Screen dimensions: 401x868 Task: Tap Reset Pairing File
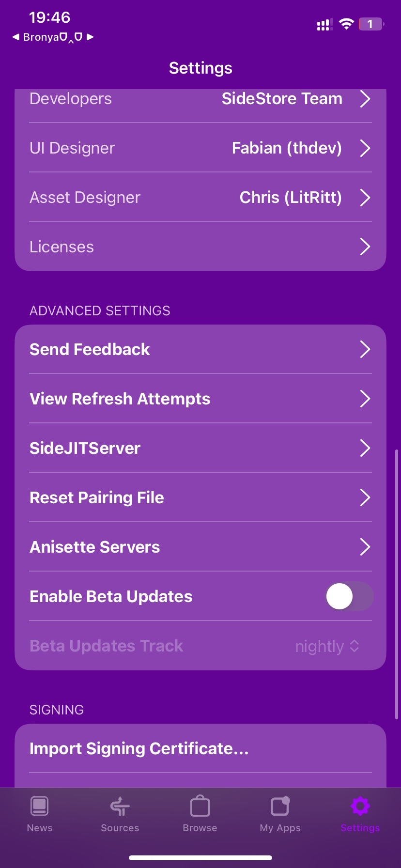[x=97, y=497]
